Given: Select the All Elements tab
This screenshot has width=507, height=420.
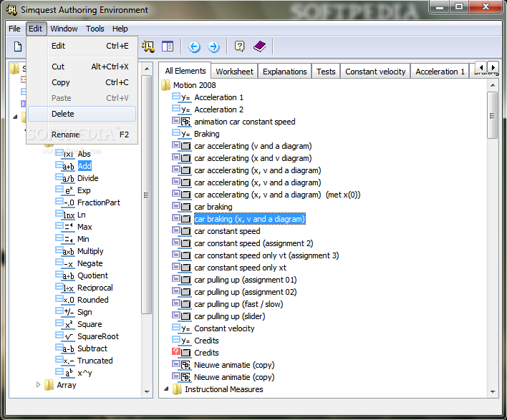Looking at the screenshot, I should (x=185, y=71).
